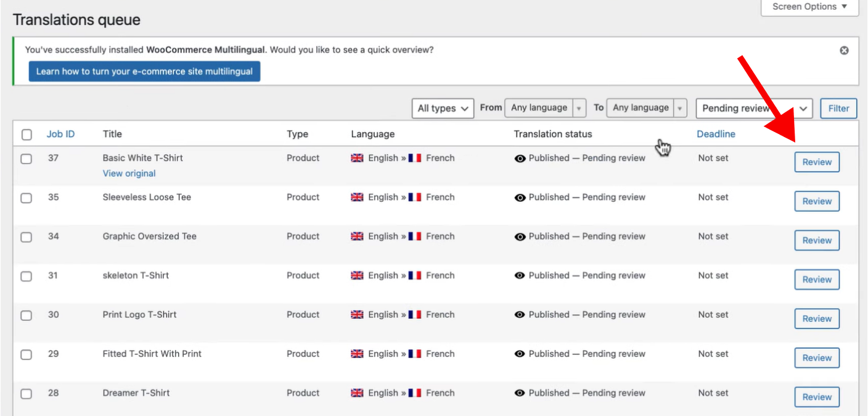
Task: Click French flag in Dreamer T-Shirt row
Action: coord(415,393)
